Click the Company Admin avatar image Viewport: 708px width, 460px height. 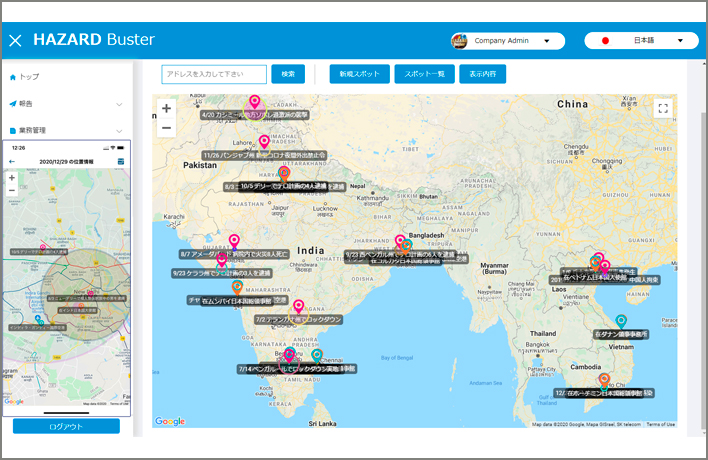459,41
